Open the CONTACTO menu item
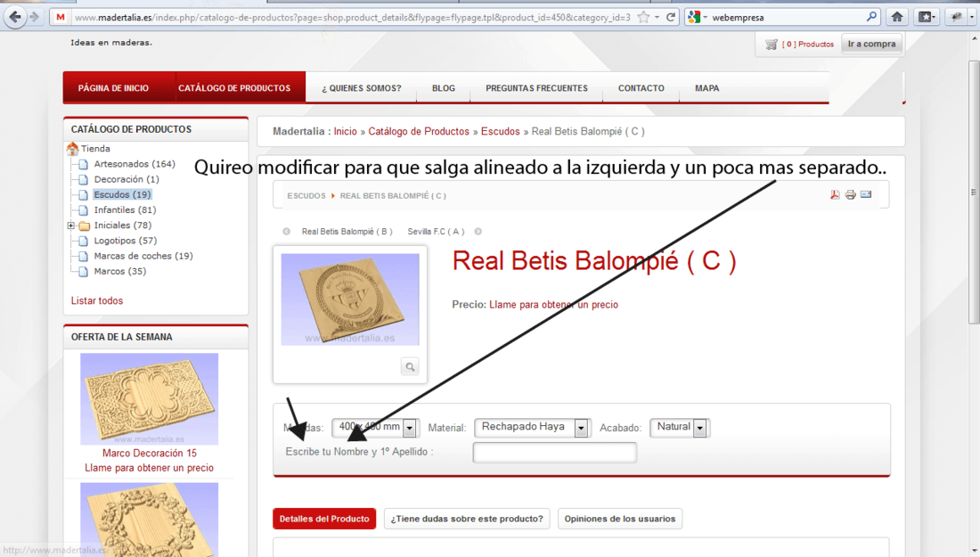The image size is (980, 557). pos(641,88)
